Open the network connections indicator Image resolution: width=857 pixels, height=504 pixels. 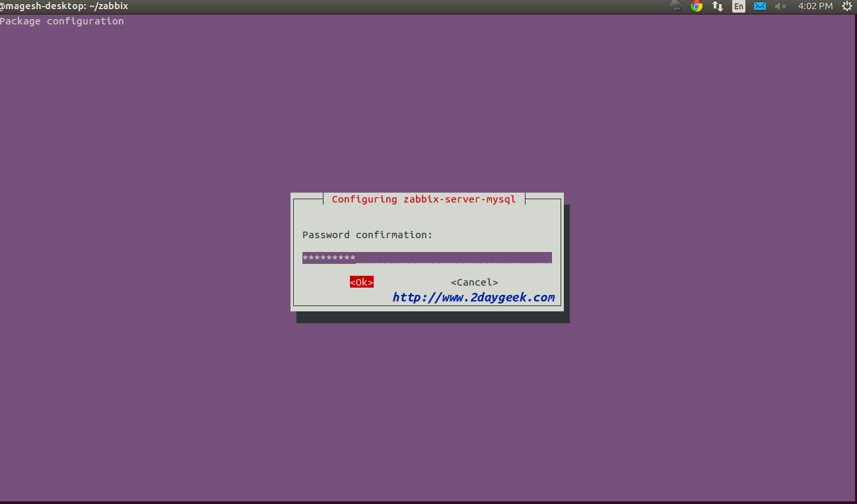pyautogui.click(x=718, y=6)
